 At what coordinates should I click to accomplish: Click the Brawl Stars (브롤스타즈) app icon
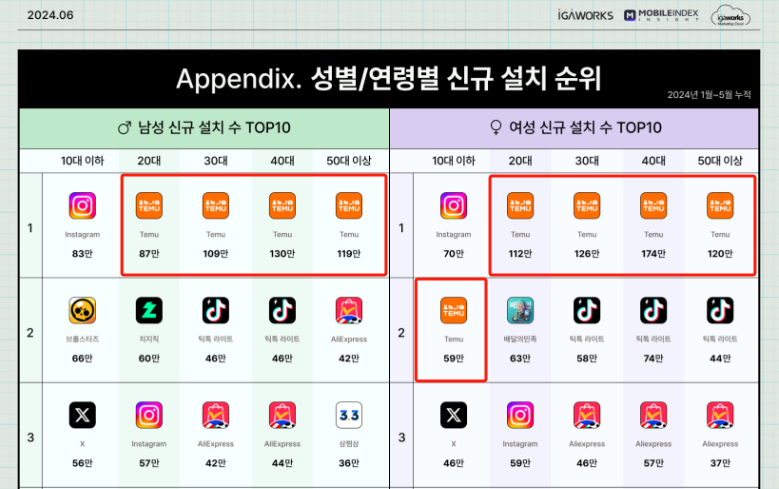(82, 311)
